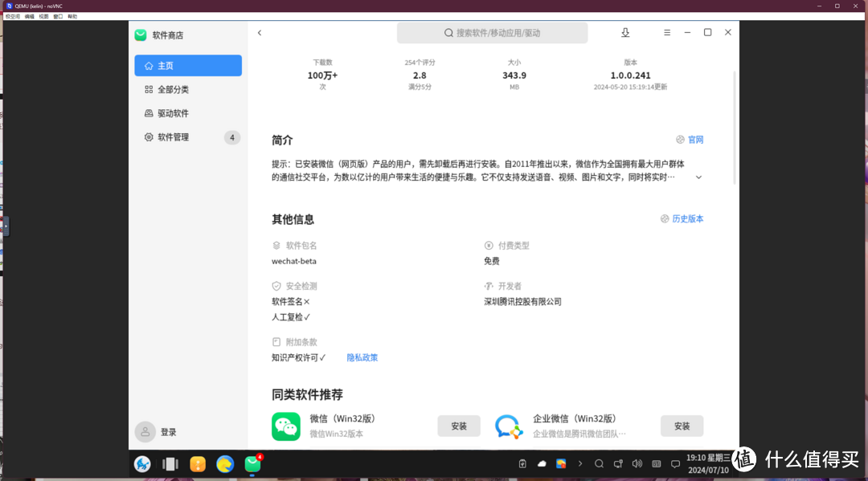The image size is (868, 481).
Task: View the 隐私政策 privacy policy
Action: 362,357
